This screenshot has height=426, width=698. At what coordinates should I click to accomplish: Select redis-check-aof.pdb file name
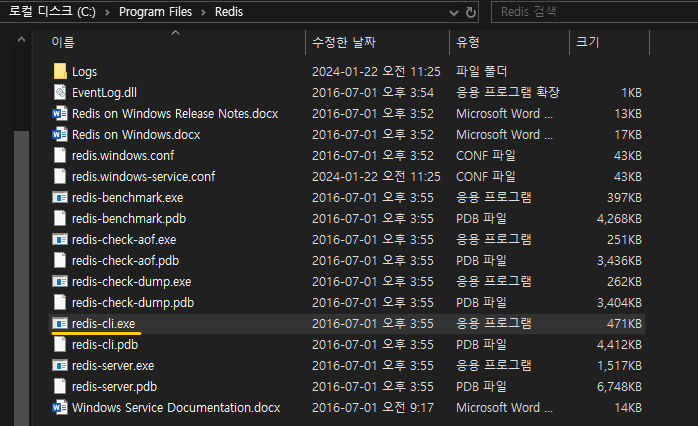125,260
